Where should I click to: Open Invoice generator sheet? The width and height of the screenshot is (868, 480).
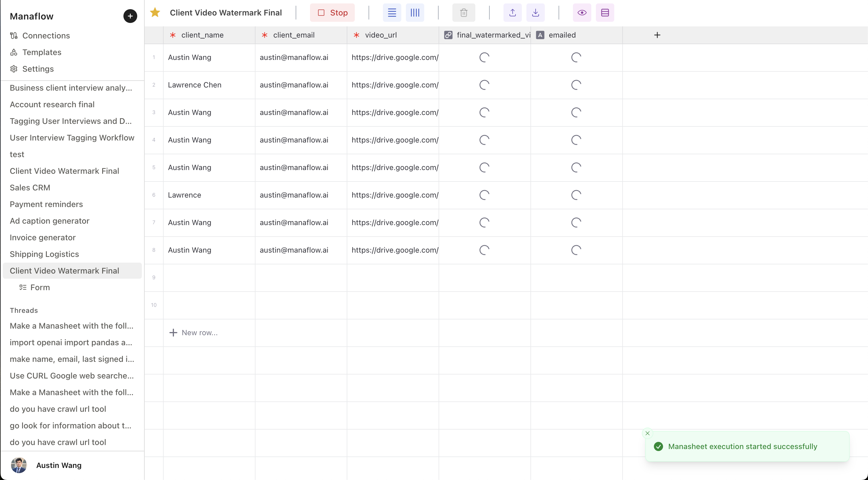[72, 237]
